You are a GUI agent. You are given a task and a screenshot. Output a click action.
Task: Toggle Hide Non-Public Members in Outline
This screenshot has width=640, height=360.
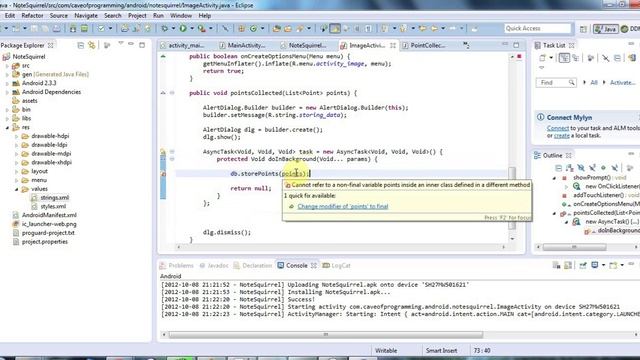[x=603, y=167]
